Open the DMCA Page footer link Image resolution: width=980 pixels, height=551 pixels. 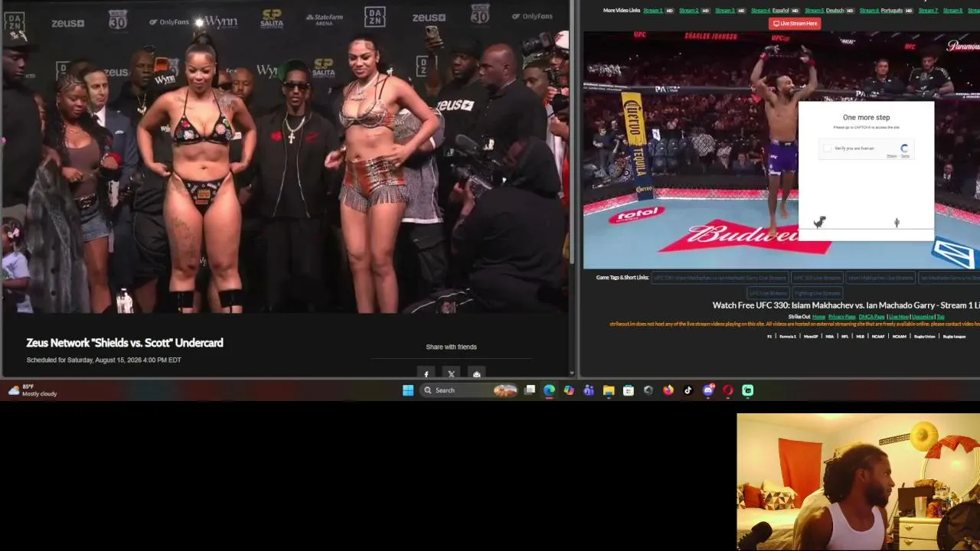pos(871,317)
